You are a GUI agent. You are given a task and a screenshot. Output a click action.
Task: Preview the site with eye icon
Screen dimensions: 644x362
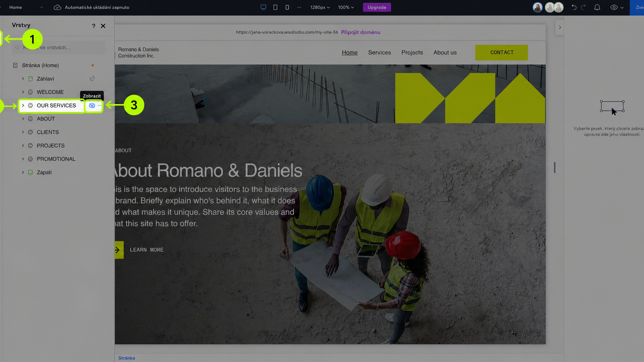tap(614, 8)
